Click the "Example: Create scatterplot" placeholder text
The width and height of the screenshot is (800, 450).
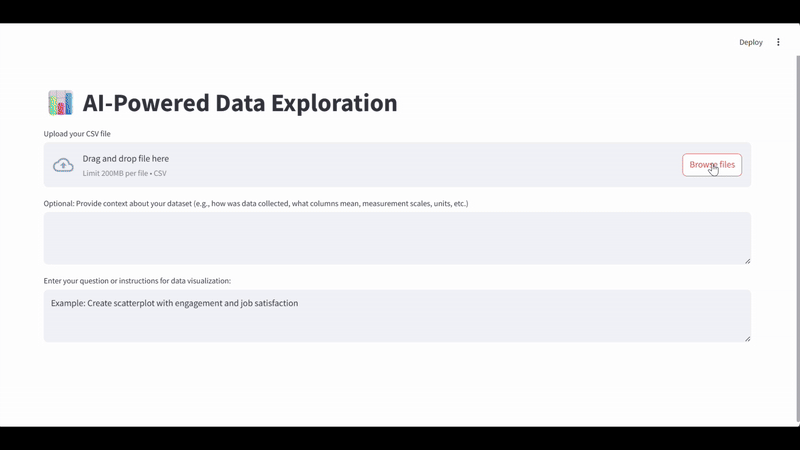pyautogui.click(x=174, y=303)
